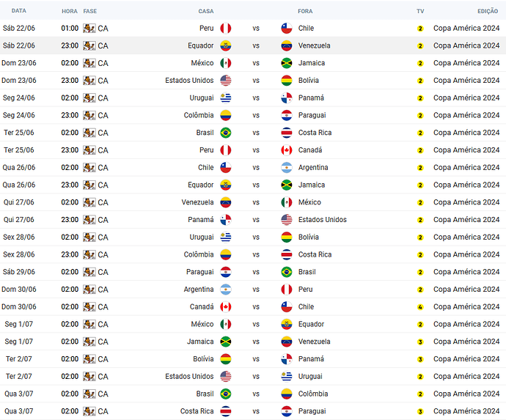Click Estados Unidos flag in Panamá vs Estados Unidos row
Image resolution: width=506 pixels, height=420 pixels.
[x=287, y=220]
